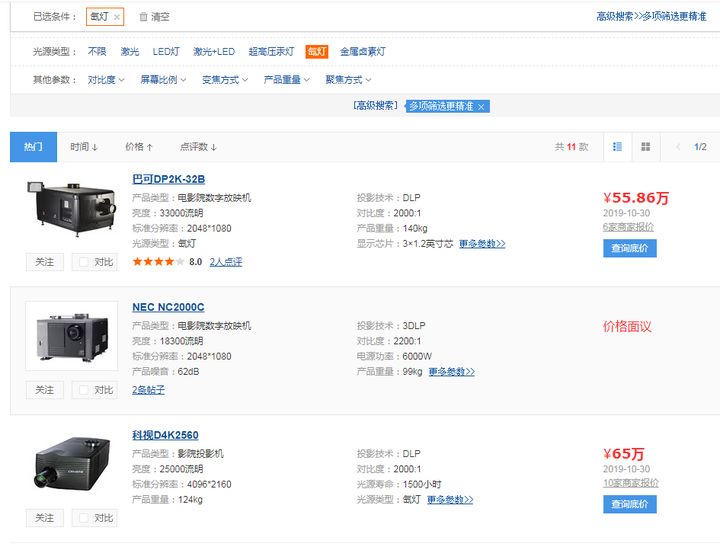Click price ¥65万
This screenshot has width=720, height=550.
point(624,454)
